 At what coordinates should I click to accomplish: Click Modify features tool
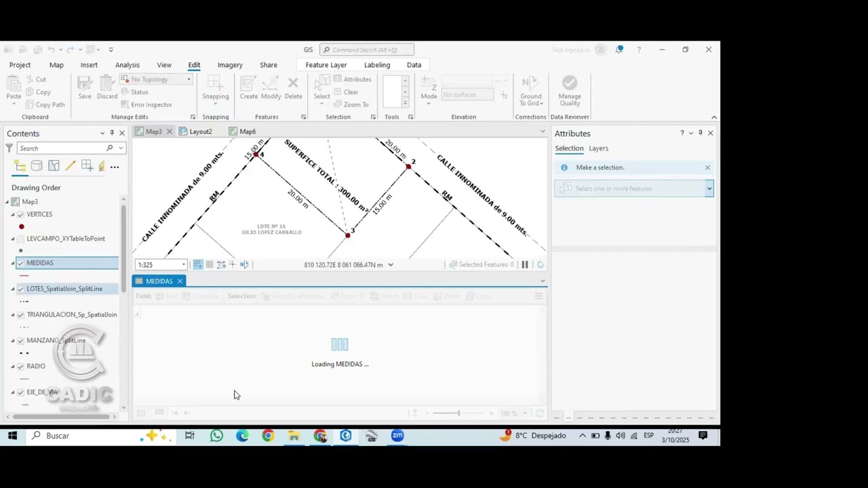[x=271, y=89]
